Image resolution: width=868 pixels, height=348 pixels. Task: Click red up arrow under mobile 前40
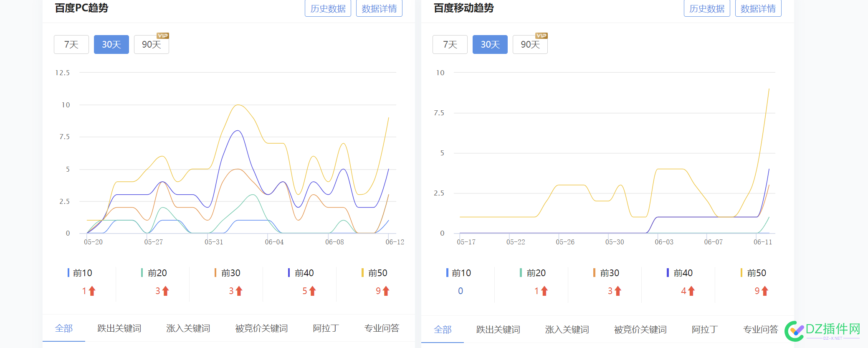click(x=691, y=291)
